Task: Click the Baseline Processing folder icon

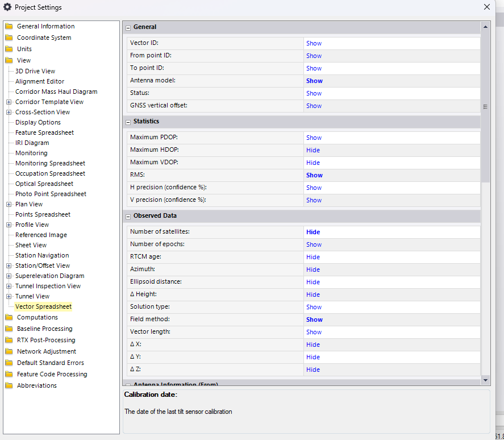Action: pos(9,329)
